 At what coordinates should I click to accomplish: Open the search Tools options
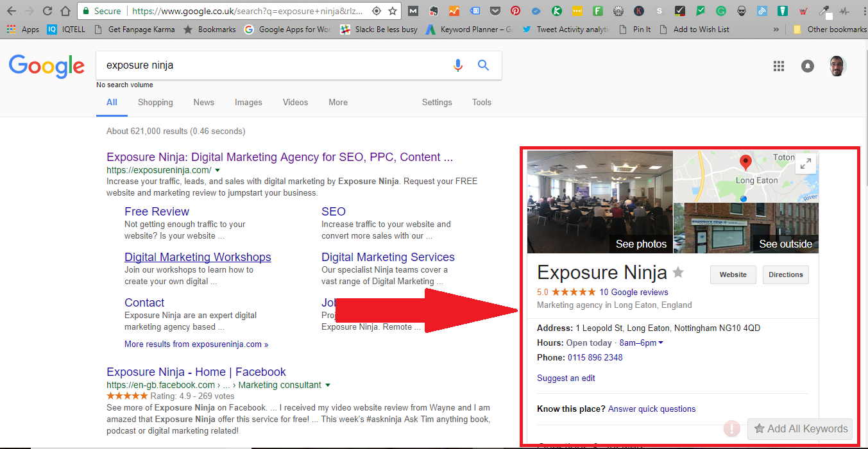482,102
